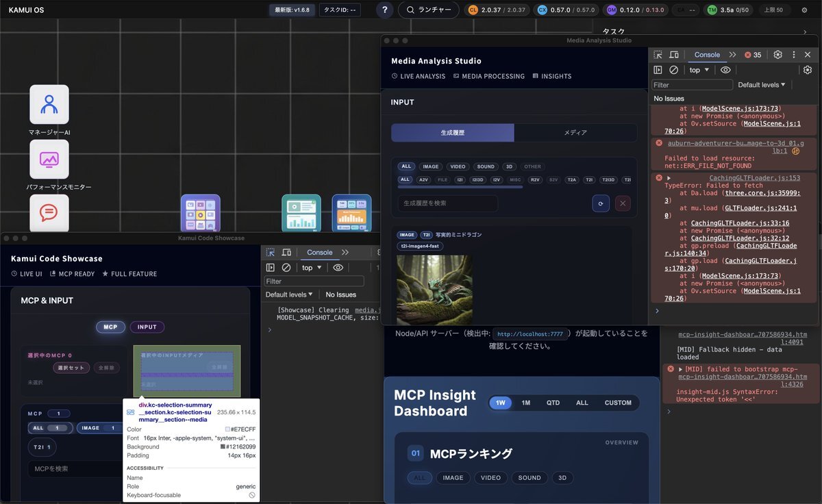Click the 選択セット button
This screenshot has width=822, height=504.
click(x=71, y=368)
